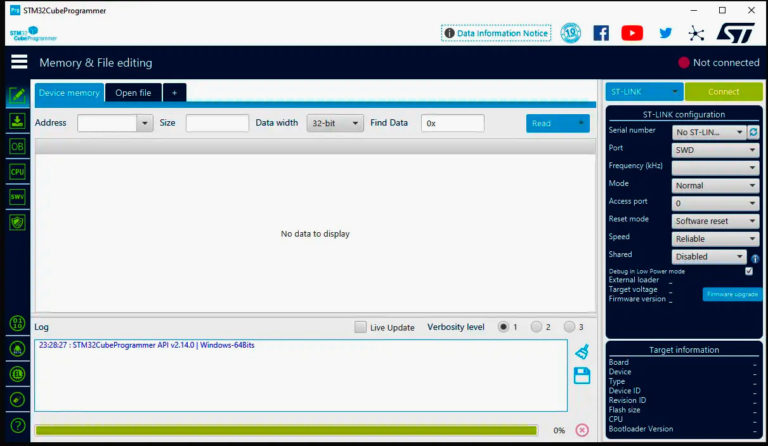Expand the ST-LINK interface dropdown
Viewport: 768px width, 446px height.
pos(644,91)
